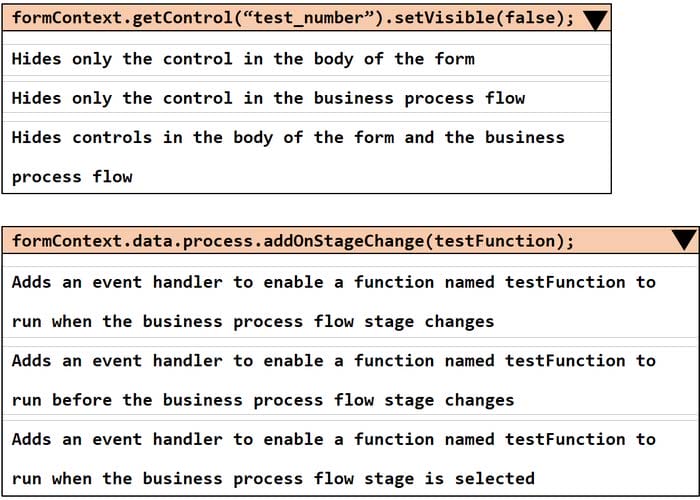Choose handler run before stage changes option
This screenshot has width=700, height=500.
coord(333,361)
